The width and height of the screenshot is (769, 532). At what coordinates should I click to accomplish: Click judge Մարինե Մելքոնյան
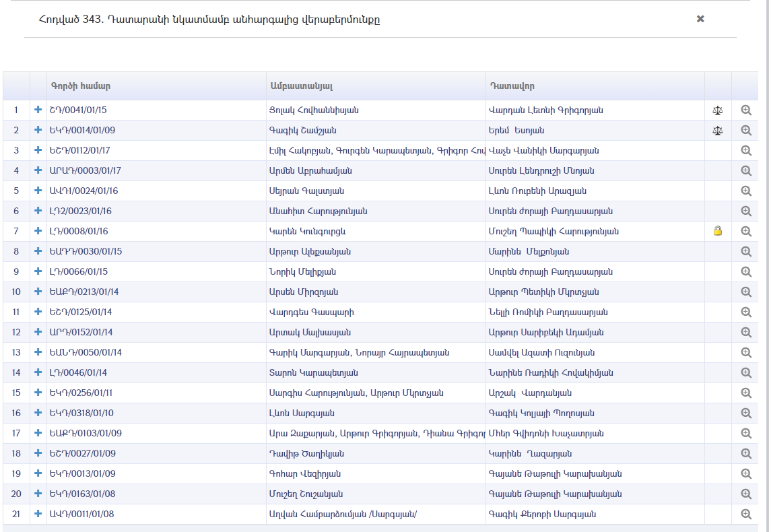click(x=529, y=252)
